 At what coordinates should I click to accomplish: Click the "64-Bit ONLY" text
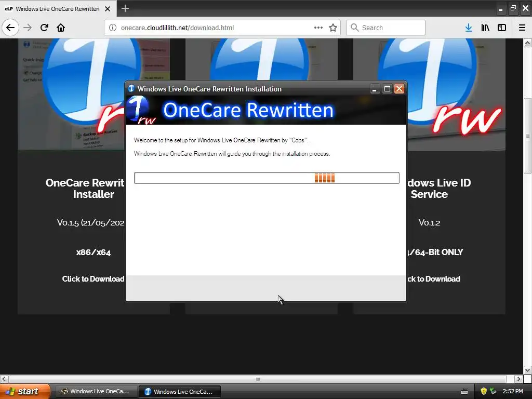tap(435, 252)
